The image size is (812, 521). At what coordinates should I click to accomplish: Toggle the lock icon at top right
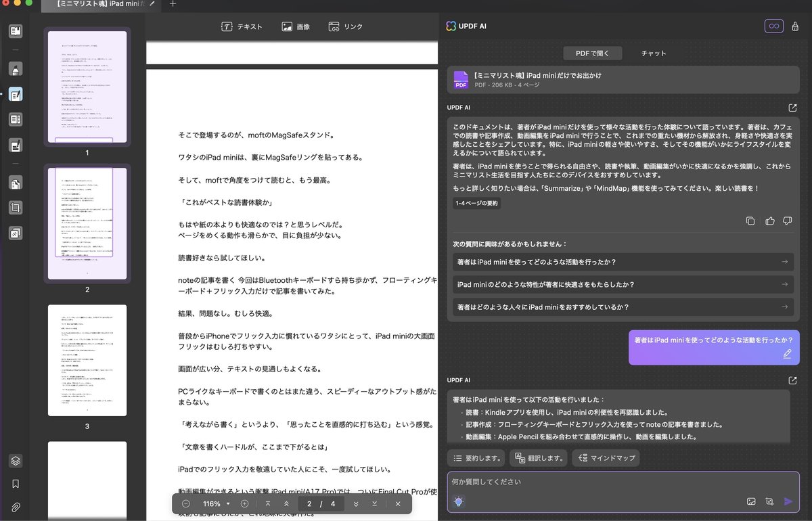click(x=796, y=26)
